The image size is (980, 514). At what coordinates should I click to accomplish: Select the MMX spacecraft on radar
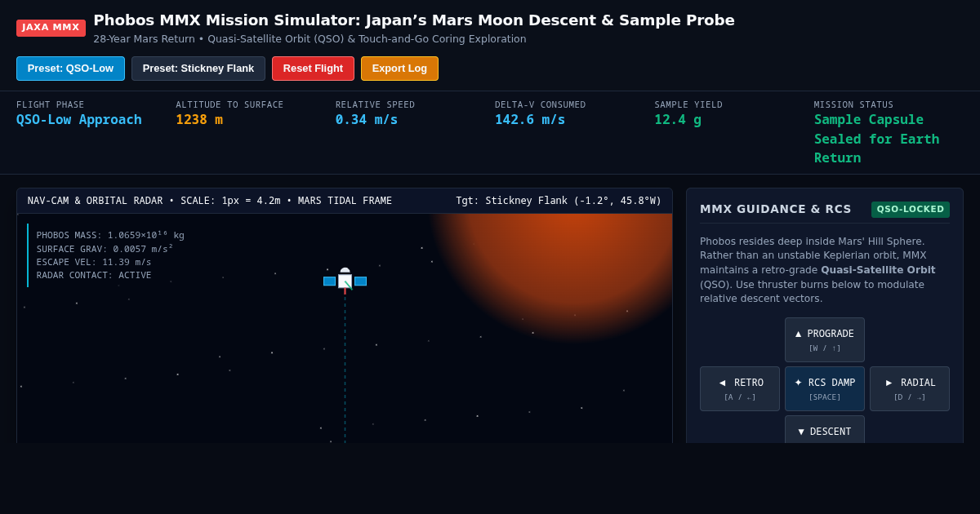pyautogui.click(x=345, y=280)
